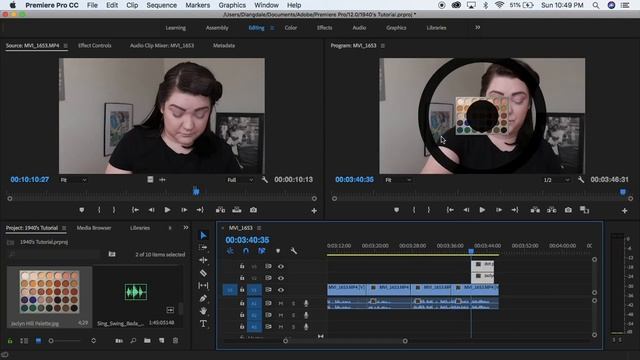Screen dimensions: 640x360
Task: Click Lift button in Program monitor
Action: click(535, 210)
